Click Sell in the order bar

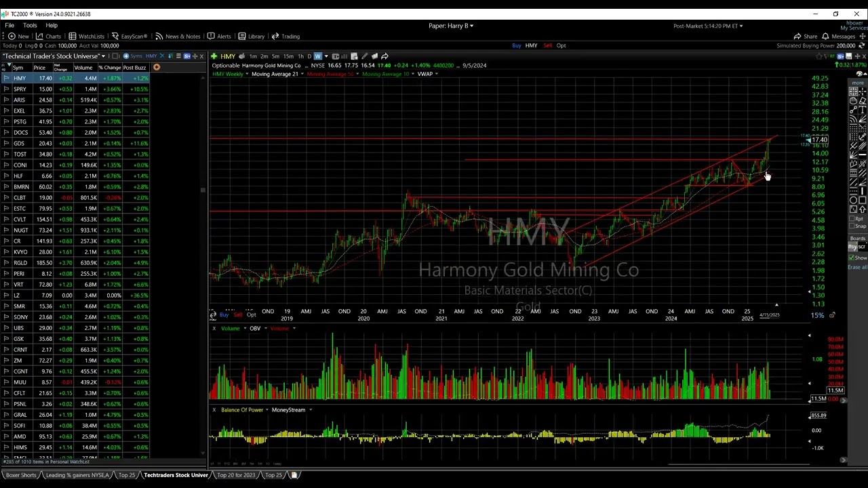(x=547, y=45)
